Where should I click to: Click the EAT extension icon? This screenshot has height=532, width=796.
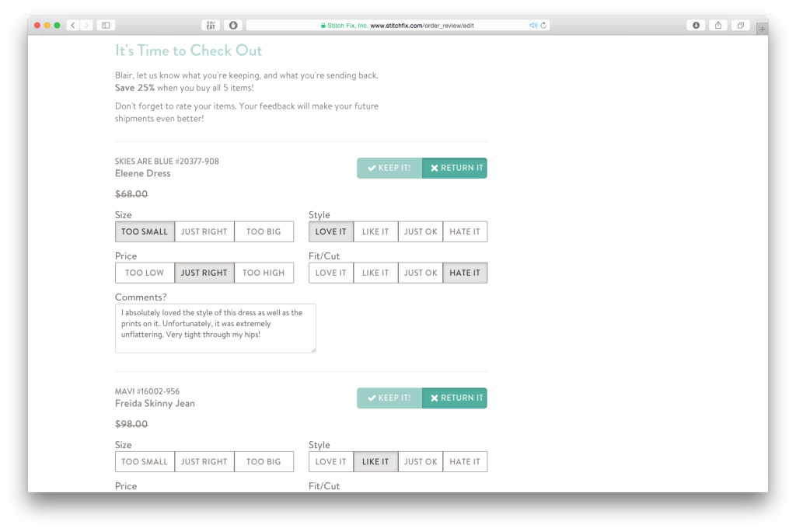(x=211, y=26)
